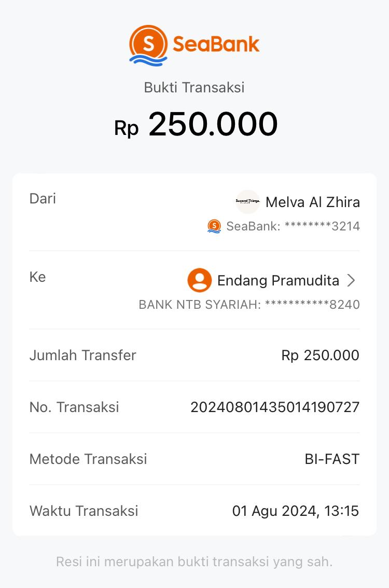
Task: Tap the large Rp 250.000 header amount
Action: tap(196, 125)
